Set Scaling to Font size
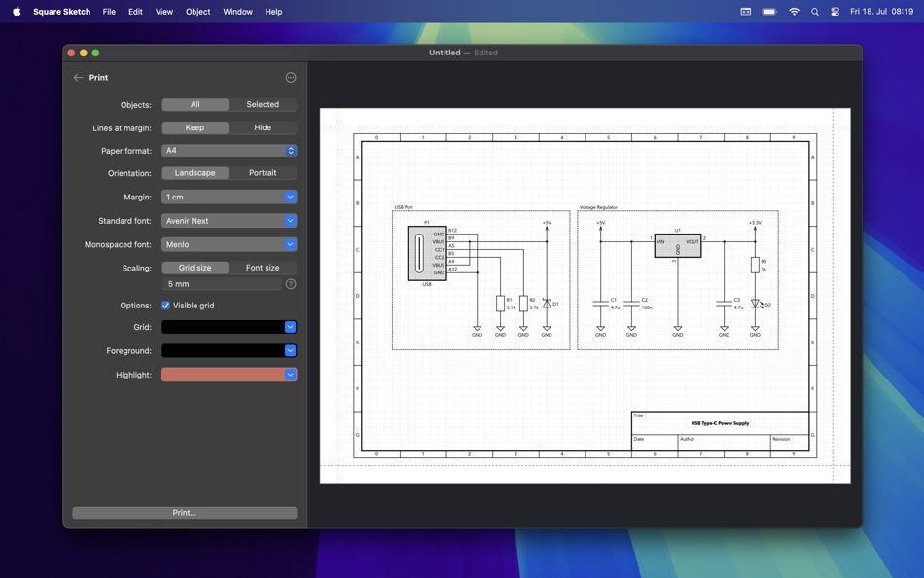This screenshot has height=578, width=924. point(263,268)
